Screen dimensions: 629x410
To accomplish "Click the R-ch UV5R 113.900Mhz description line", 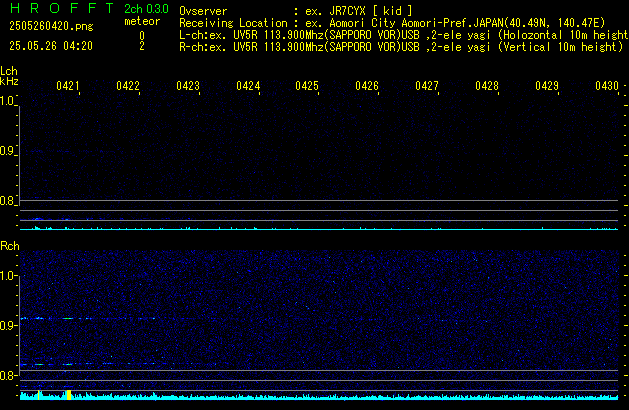I will point(401,47).
